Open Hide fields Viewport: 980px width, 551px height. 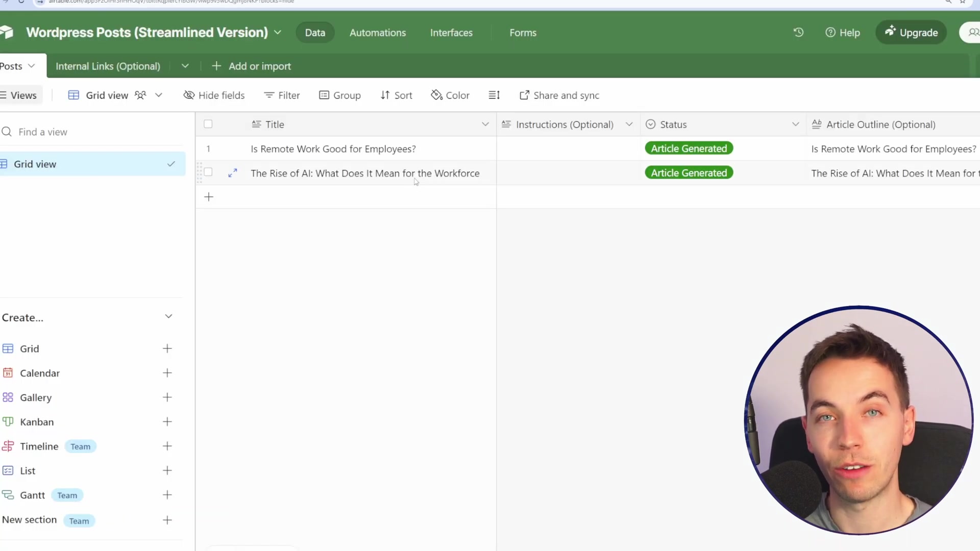click(x=214, y=95)
